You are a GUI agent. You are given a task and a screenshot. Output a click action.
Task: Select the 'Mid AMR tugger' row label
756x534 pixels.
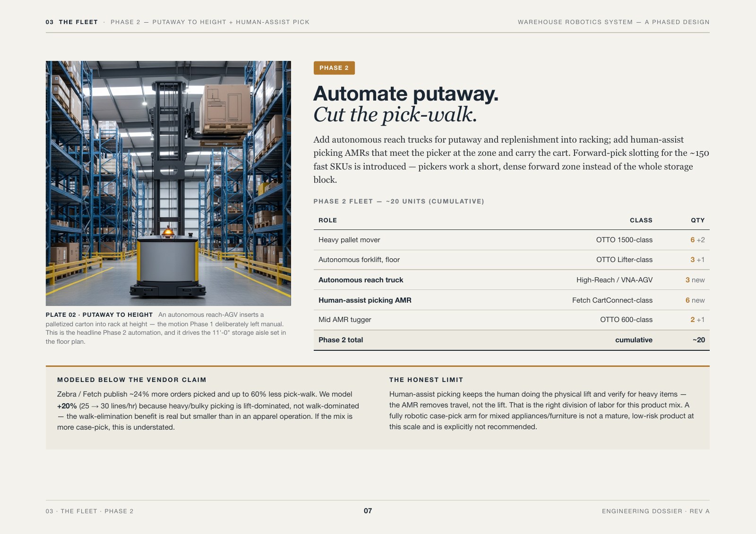click(x=345, y=320)
